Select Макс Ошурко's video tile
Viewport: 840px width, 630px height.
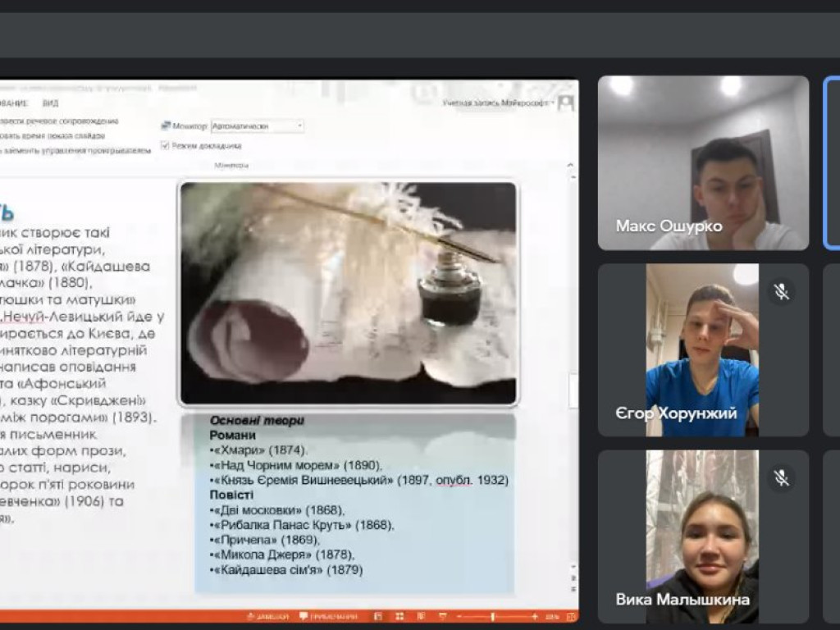click(x=703, y=162)
